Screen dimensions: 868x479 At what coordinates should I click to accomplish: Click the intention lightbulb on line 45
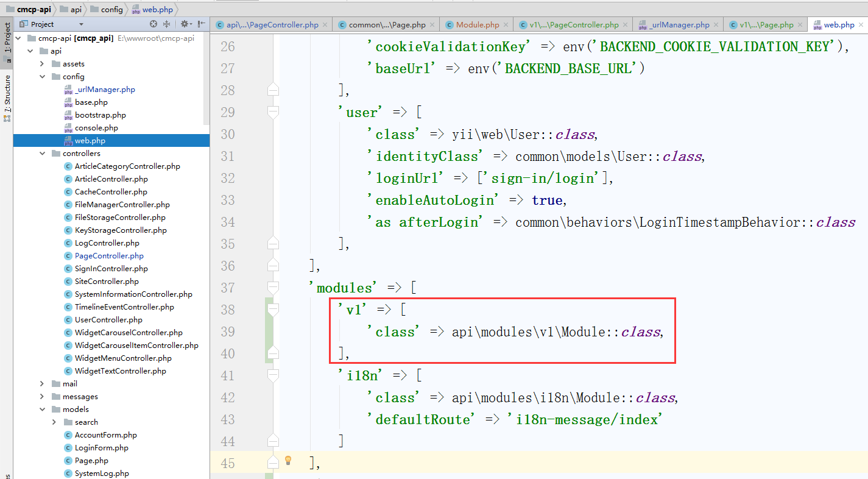click(x=289, y=461)
